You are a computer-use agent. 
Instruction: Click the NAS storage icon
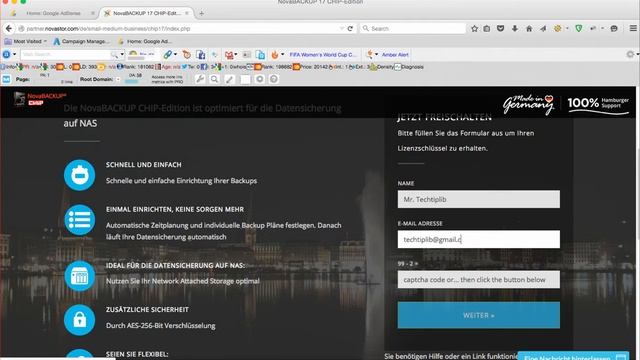[80, 276]
